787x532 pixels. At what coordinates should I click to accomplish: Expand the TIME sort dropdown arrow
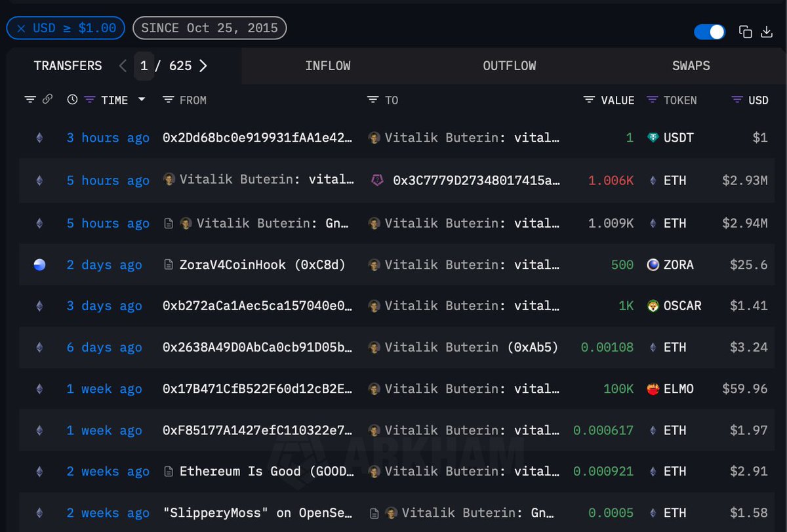click(141, 100)
